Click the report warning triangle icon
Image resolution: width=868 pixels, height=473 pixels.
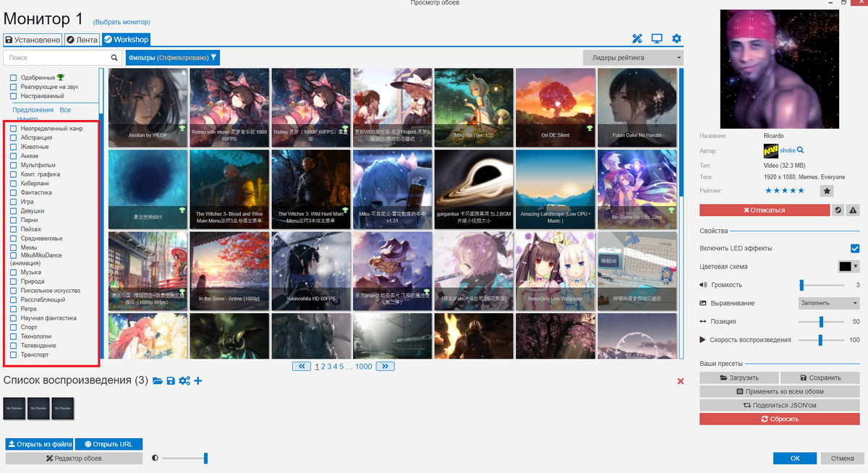point(853,210)
